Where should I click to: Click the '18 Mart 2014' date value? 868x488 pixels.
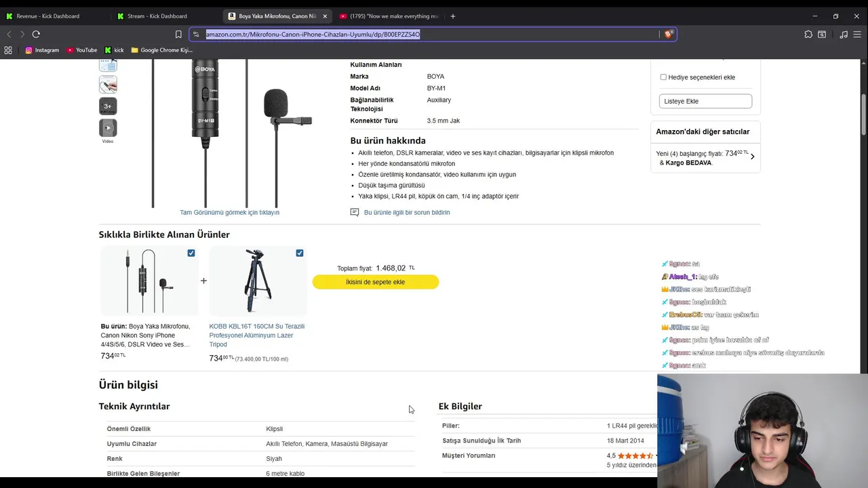click(625, 441)
